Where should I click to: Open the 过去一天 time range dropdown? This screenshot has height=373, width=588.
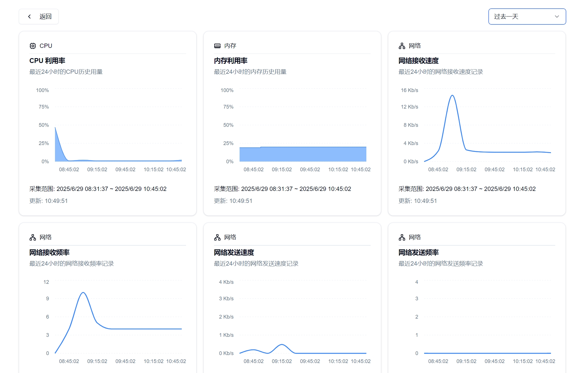tap(527, 17)
